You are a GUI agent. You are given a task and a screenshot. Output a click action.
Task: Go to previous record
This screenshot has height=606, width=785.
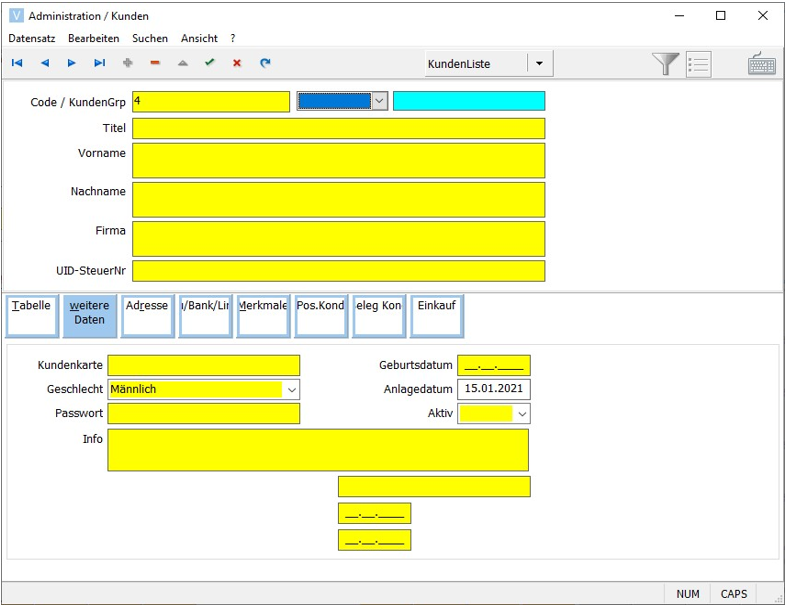click(x=44, y=63)
